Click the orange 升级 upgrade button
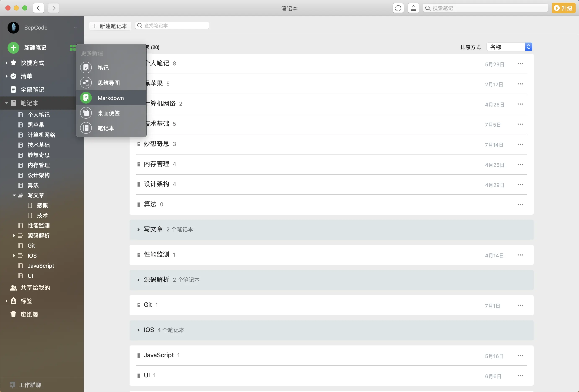579x392 pixels. 563,8
